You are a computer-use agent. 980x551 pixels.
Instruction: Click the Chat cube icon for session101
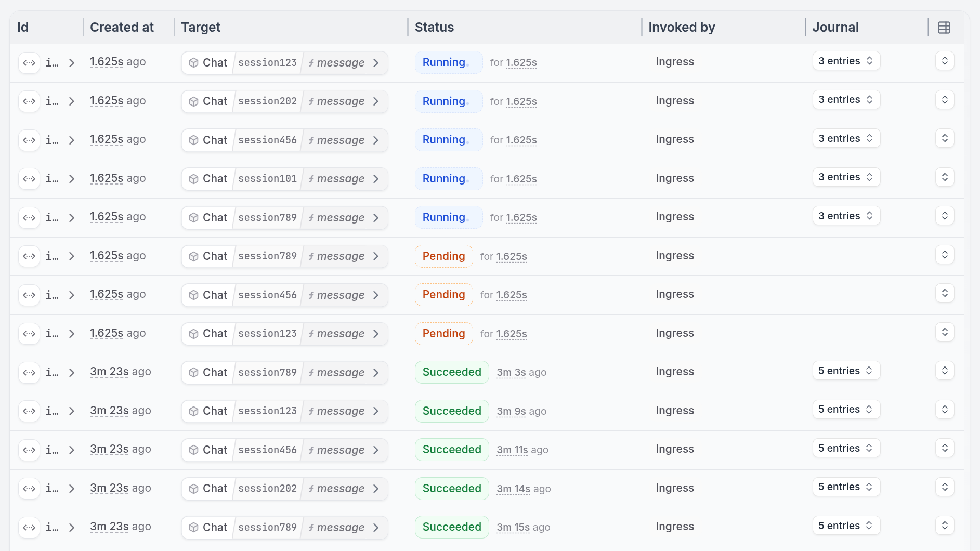[194, 178]
